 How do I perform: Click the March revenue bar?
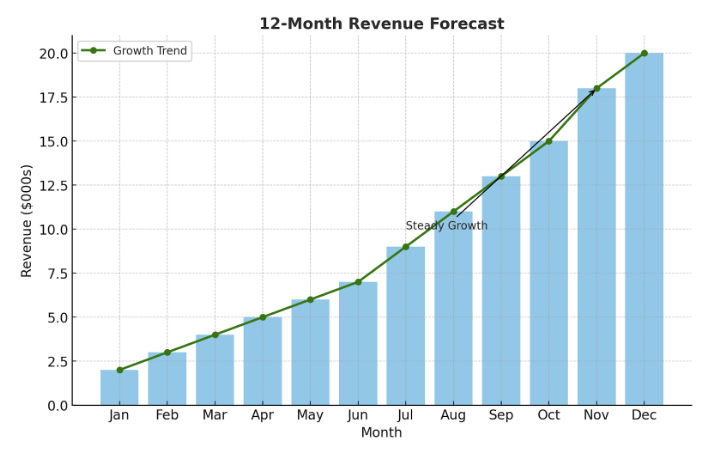click(x=215, y=370)
